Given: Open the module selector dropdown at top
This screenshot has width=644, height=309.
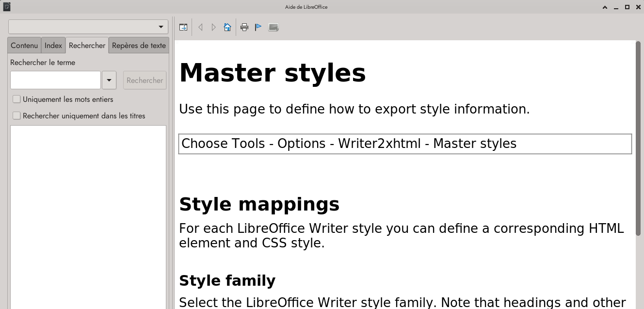Looking at the screenshot, I should tap(88, 27).
